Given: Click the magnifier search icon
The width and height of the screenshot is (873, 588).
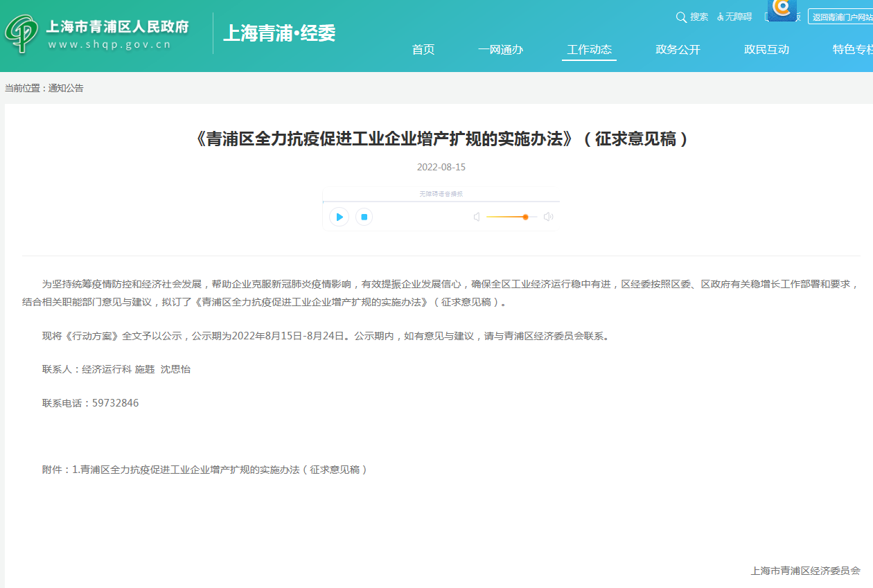Looking at the screenshot, I should pos(681,17).
